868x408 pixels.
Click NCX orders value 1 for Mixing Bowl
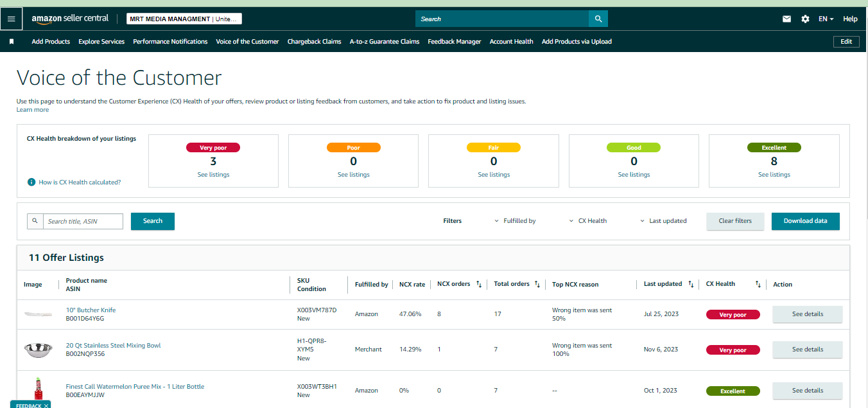(x=439, y=350)
